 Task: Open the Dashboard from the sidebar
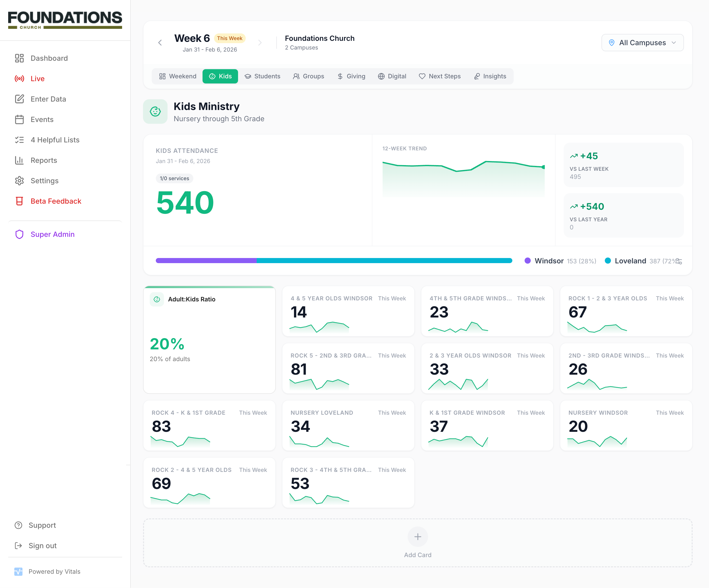[x=49, y=58]
